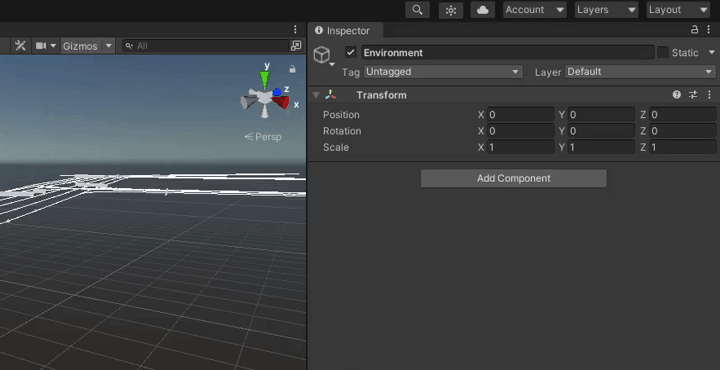720x370 pixels.
Task: Open the Layers dropdown
Action: tap(607, 10)
